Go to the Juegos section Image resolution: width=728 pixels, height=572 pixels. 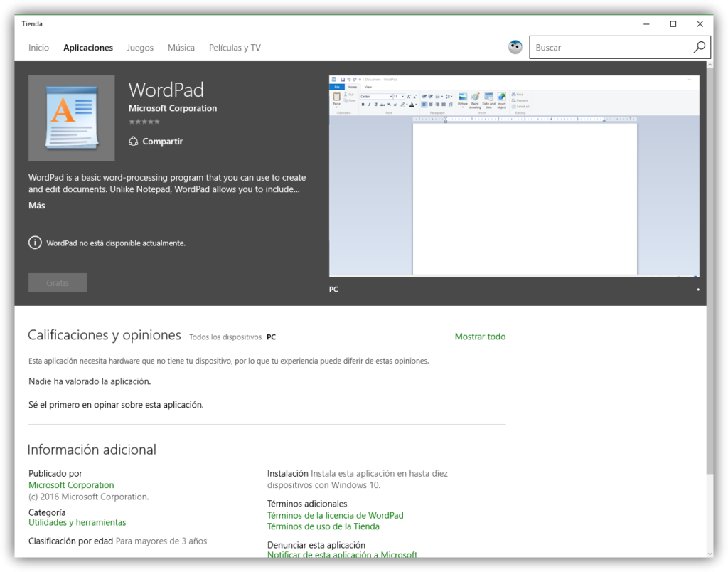pyautogui.click(x=140, y=48)
